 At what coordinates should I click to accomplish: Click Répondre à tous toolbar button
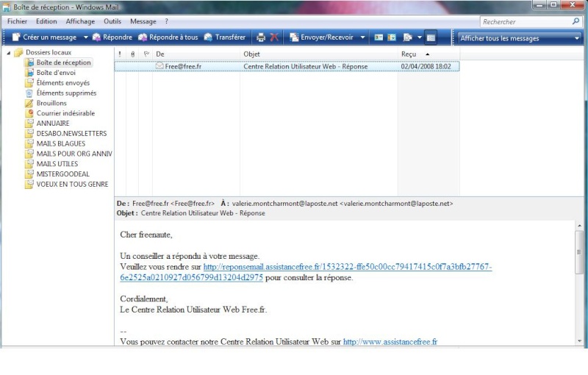(x=168, y=37)
